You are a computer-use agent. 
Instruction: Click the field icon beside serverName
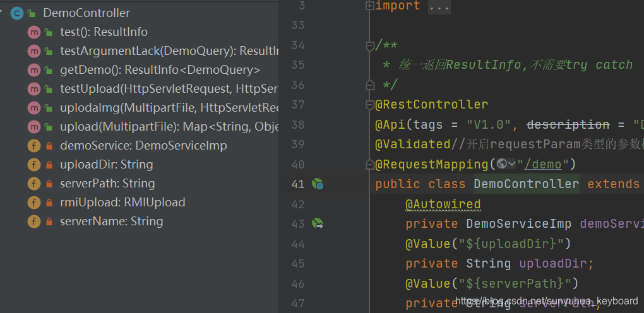tap(33, 221)
